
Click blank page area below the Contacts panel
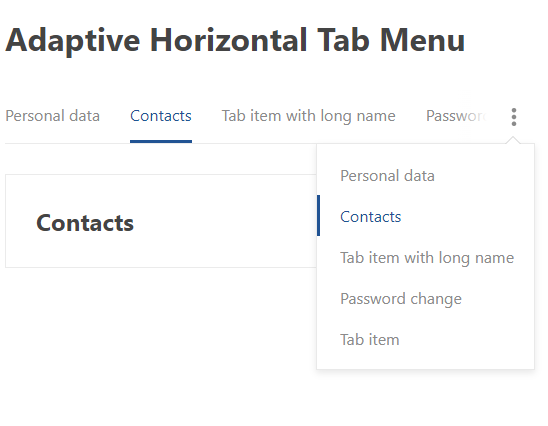pos(157,332)
